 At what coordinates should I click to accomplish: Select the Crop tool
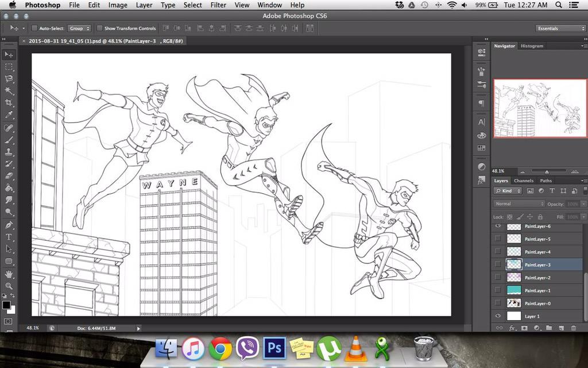click(9, 102)
